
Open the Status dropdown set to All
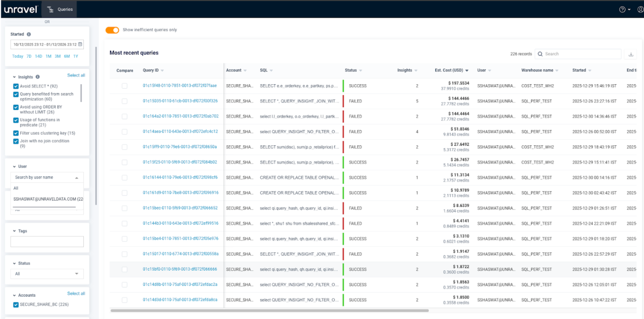pyautogui.click(x=47, y=274)
